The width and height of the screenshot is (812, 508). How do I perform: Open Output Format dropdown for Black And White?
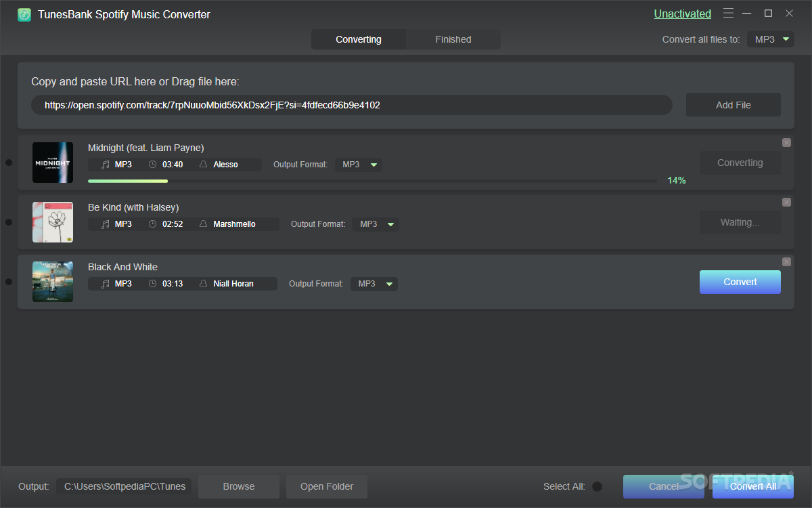pos(374,284)
